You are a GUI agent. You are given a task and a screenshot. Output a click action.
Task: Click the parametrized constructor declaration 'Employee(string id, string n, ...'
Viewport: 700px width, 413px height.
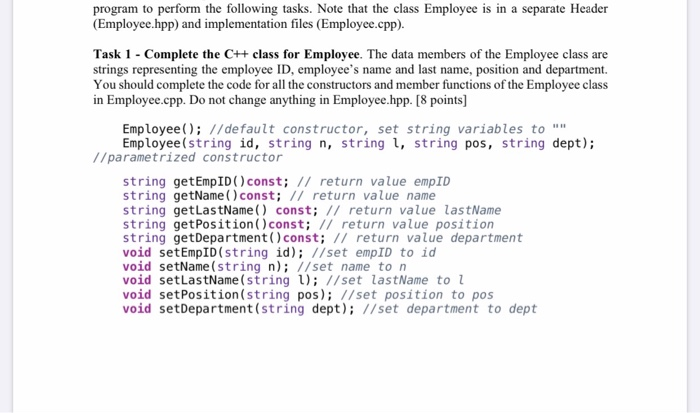pyautogui.click(x=358, y=144)
